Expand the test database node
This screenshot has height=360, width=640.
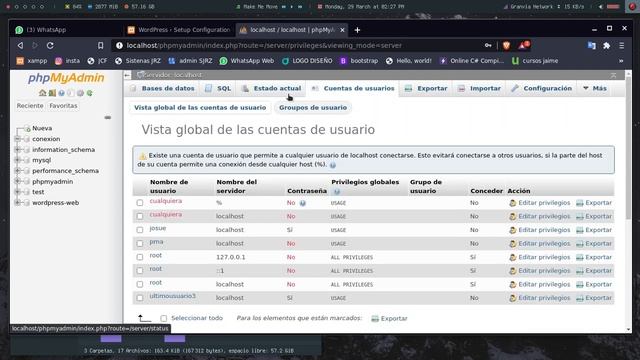tap(18, 192)
